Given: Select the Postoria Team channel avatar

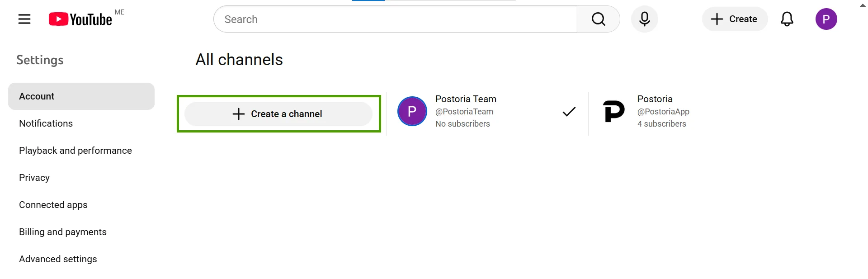Looking at the screenshot, I should [x=412, y=111].
